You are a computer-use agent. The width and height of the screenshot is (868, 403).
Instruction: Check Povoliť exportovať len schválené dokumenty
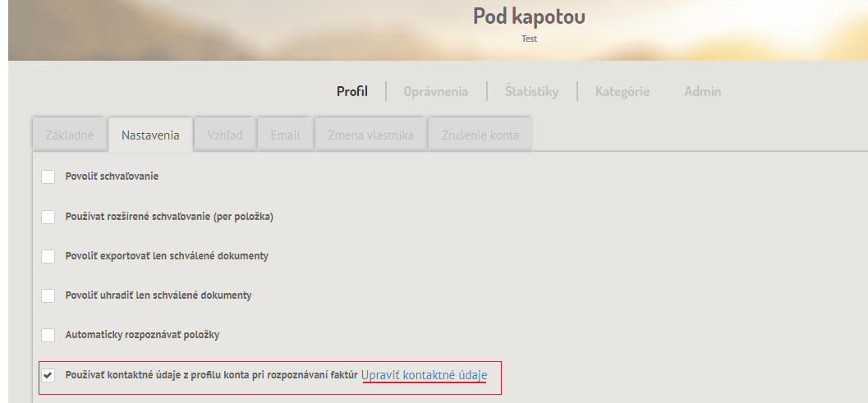tap(48, 256)
